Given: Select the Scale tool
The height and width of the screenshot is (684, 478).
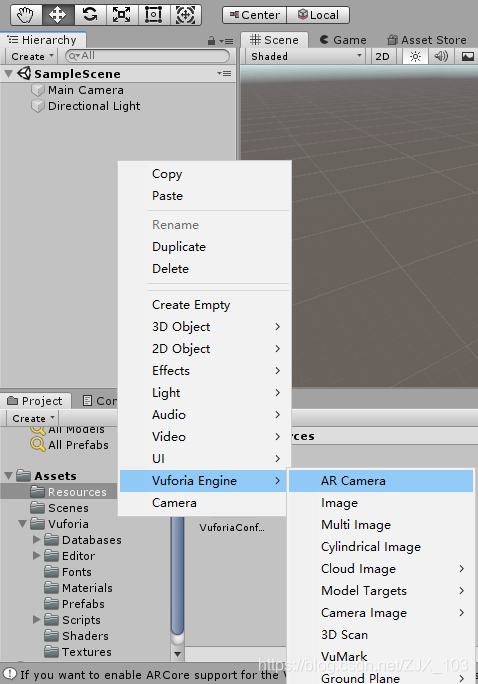Looking at the screenshot, I should 122,15.
